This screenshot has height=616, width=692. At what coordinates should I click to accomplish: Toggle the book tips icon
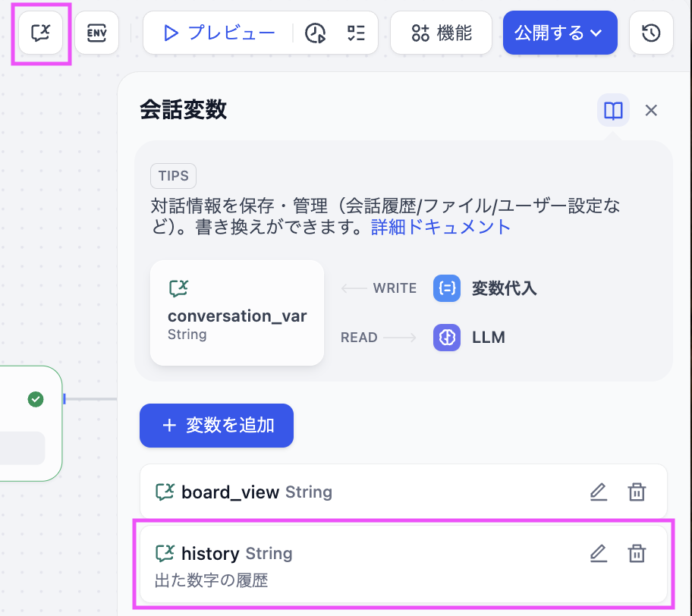point(613,111)
